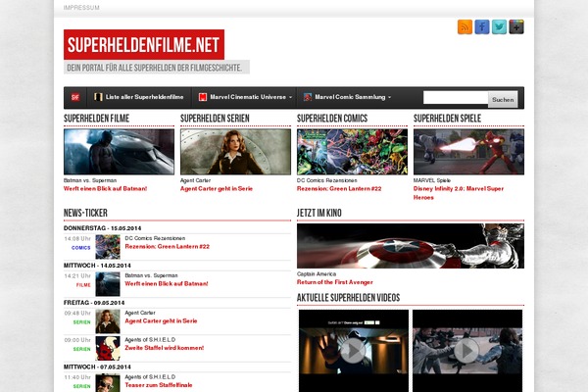Open featured link Rezension: Green Lantern #22
Viewport: 588px width, 392px height.
339,189
